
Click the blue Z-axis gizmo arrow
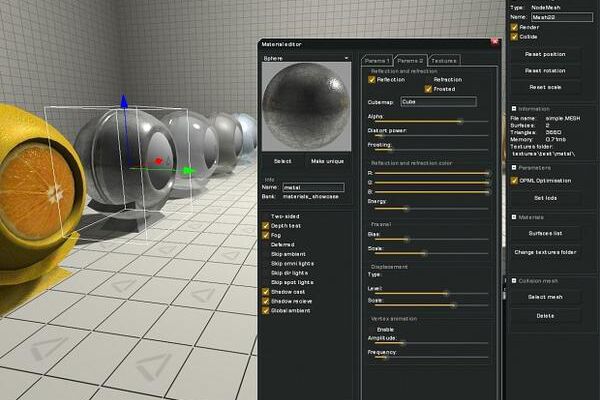click(x=124, y=101)
